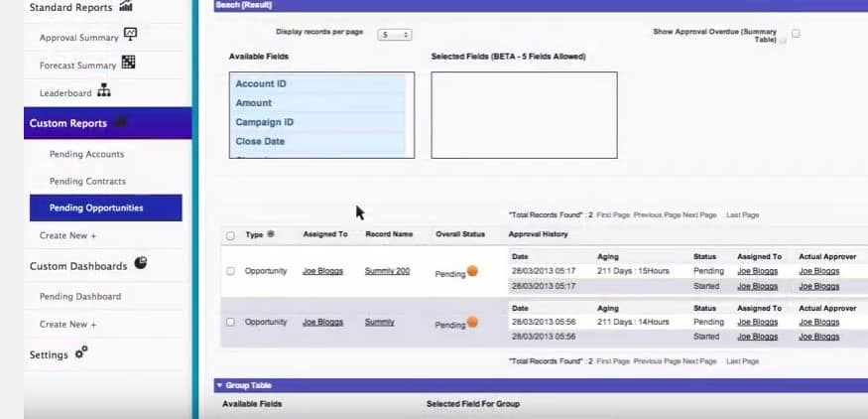
Task: Click the Approval Summary presentation icon
Action: pyautogui.click(x=130, y=36)
